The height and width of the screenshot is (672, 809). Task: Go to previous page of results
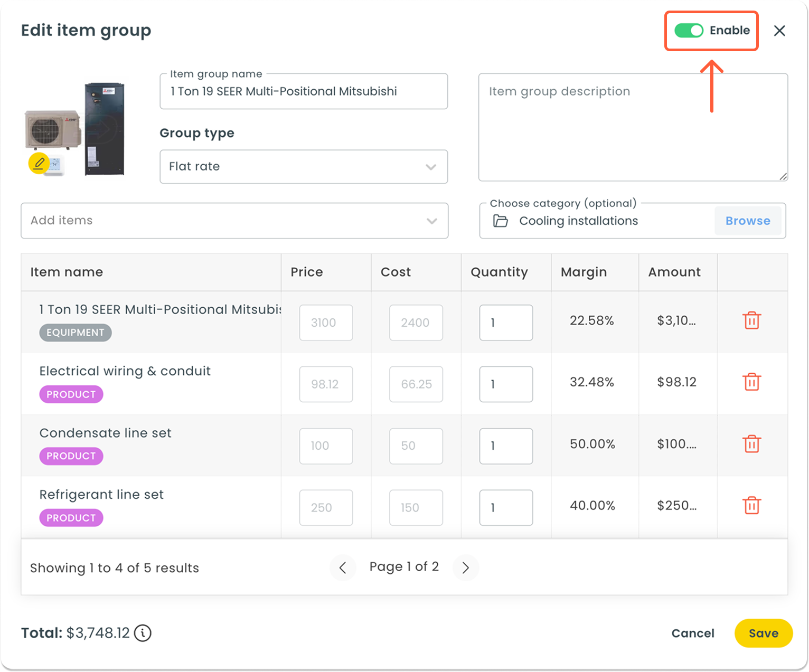(343, 567)
